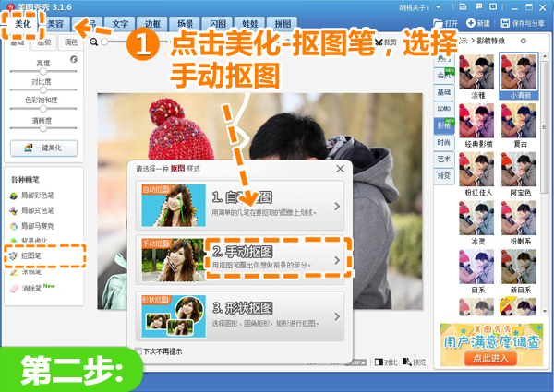554x392 pixels.
Task: Select 艺术 effects category
Action: click(444, 160)
